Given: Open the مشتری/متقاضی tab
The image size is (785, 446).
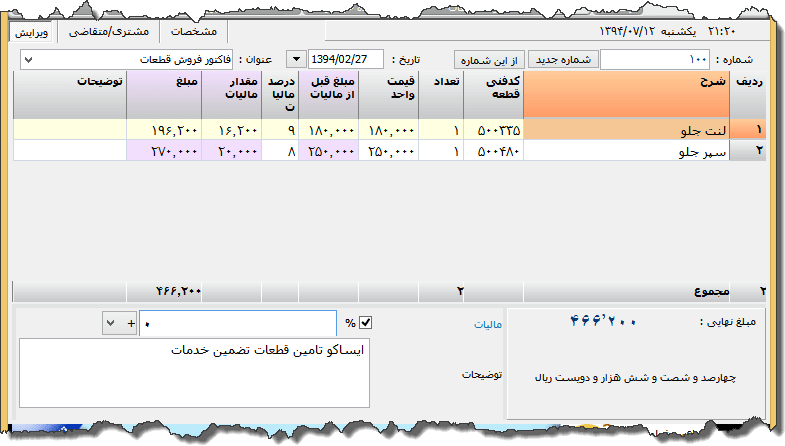Looking at the screenshot, I should point(111,31).
